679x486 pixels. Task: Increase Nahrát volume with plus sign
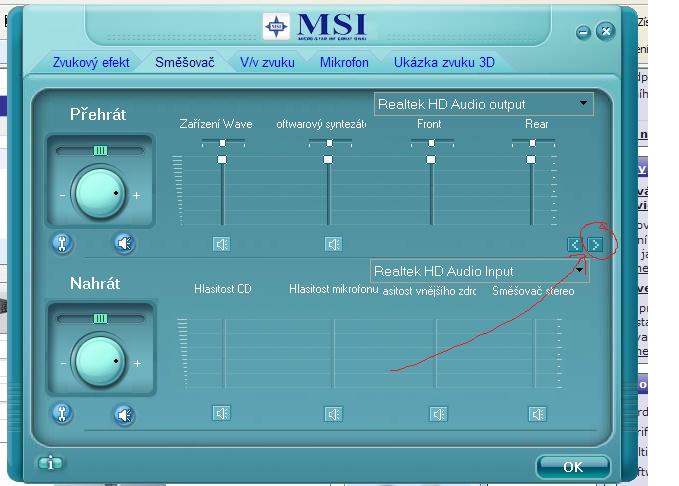[137, 363]
